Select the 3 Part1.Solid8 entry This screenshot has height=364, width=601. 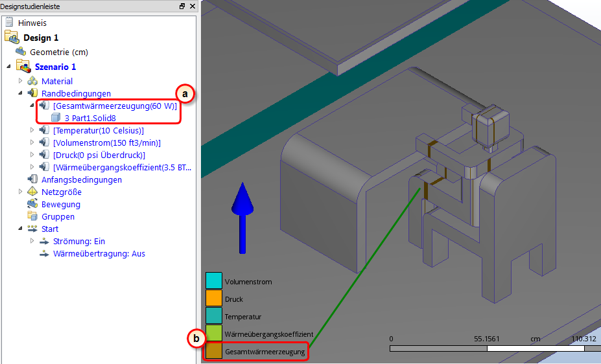tap(90, 118)
